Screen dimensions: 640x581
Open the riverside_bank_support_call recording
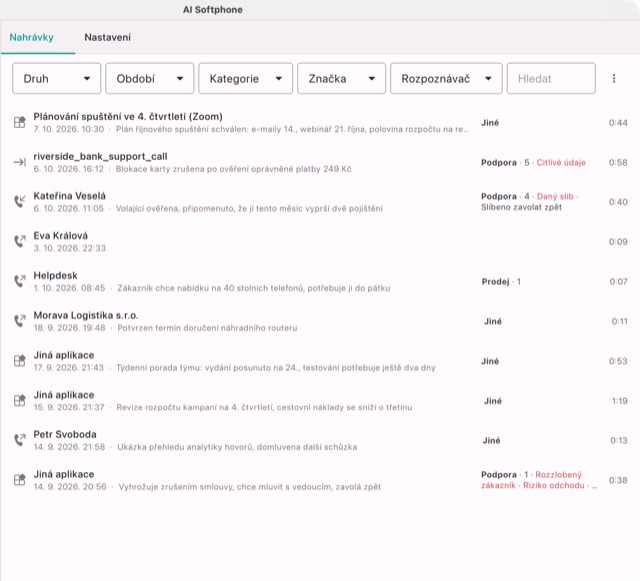click(x=100, y=156)
